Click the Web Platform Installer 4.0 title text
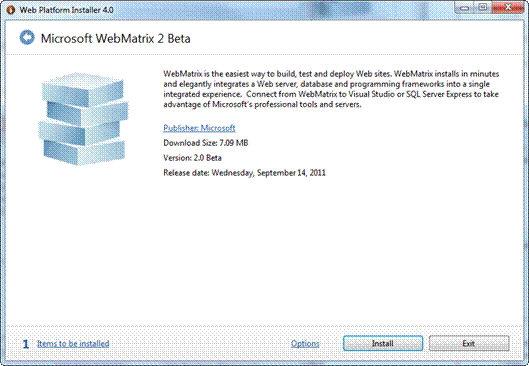Viewport: 529px width, 366px height. click(66, 10)
